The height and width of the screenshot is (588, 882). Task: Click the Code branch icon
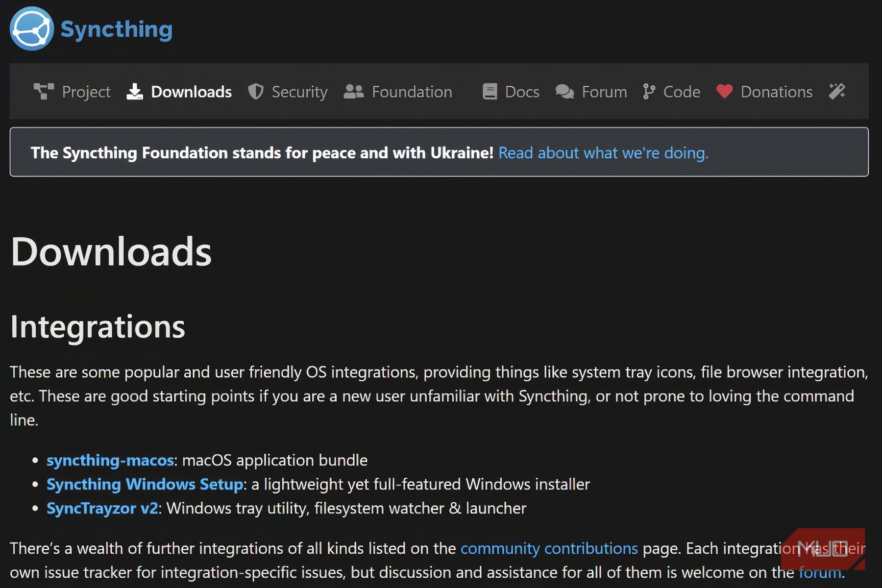649,92
